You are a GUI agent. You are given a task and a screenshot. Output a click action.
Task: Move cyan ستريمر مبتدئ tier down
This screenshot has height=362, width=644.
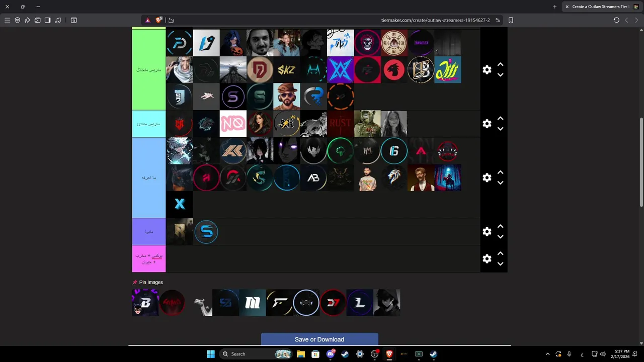click(x=500, y=129)
